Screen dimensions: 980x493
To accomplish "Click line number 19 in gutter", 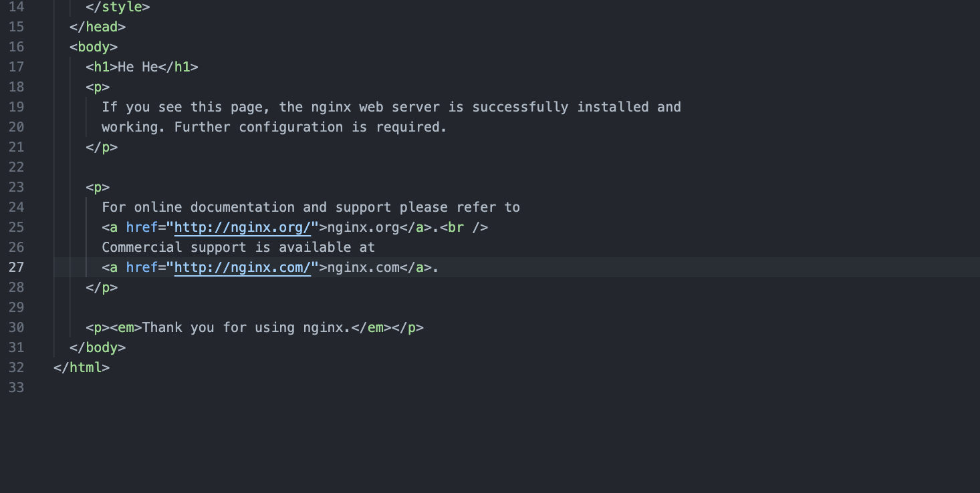I will coord(16,107).
